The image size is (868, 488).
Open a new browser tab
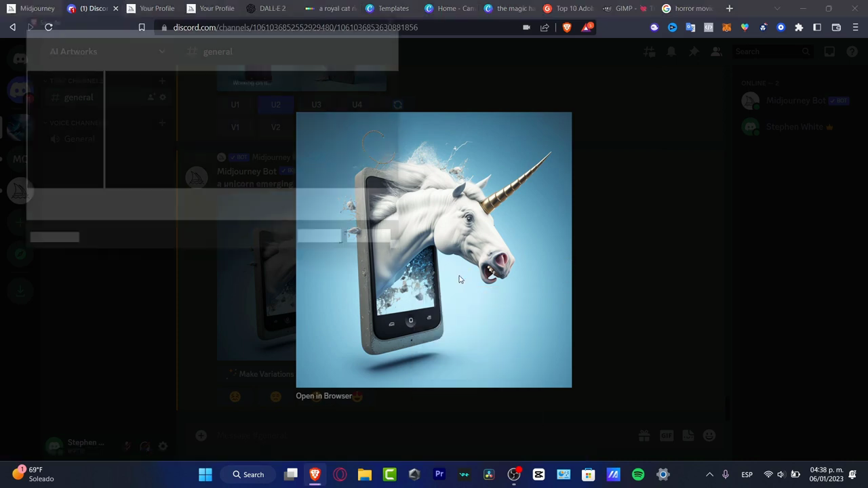[729, 8]
